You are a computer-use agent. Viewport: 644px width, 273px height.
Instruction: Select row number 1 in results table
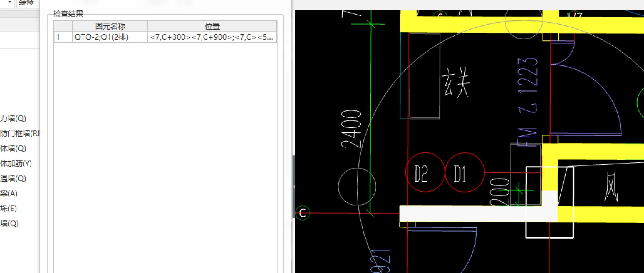pyautogui.click(x=63, y=37)
